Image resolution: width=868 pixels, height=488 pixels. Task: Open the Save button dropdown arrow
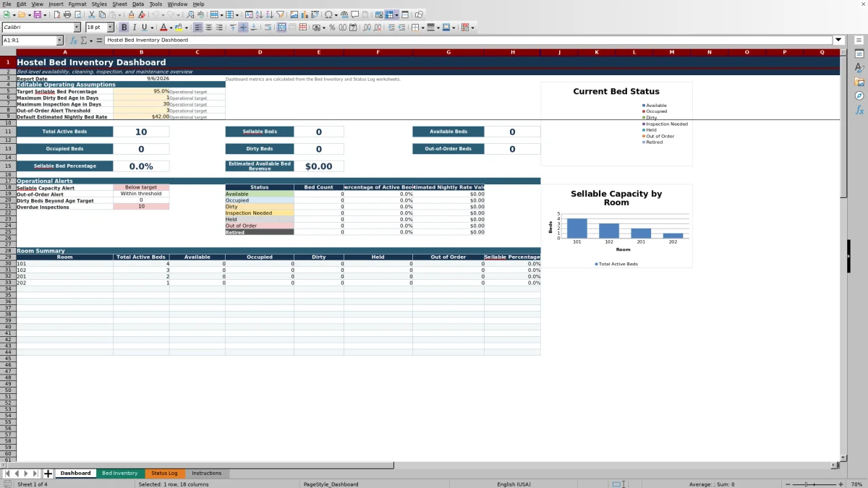[x=45, y=14]
